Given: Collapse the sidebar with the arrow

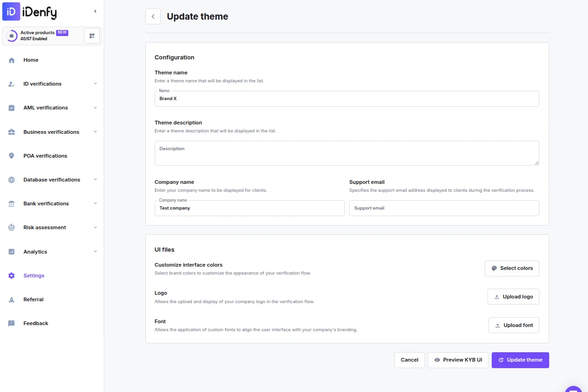Looking at the screenshot, I should point(95,11).
